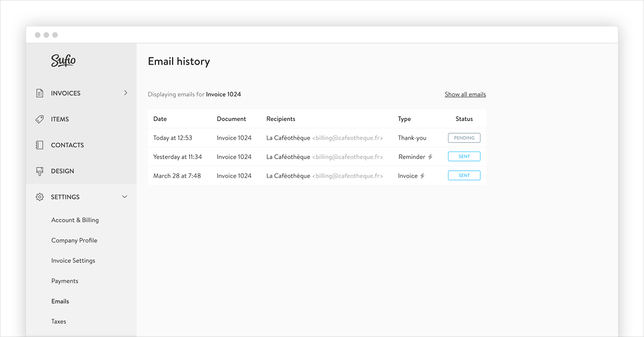Screen dimensions: 644x337
Task: Open the Payments settings page
Action: (x=64, y=281)
